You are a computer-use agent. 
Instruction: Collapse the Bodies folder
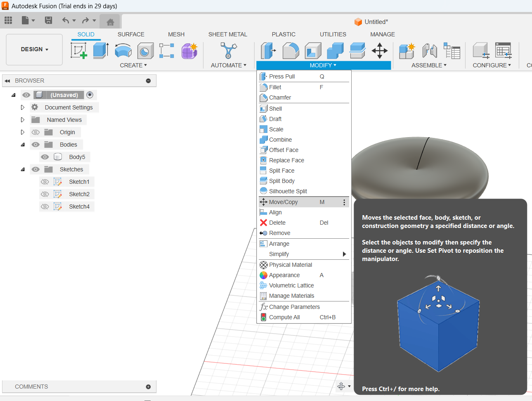coord(23,145)
